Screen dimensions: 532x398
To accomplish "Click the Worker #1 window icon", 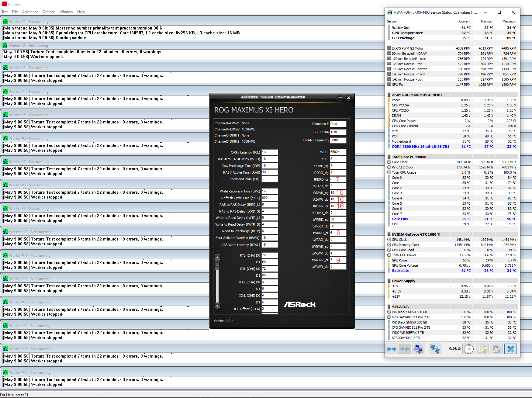I will click(x=5, y=22).
